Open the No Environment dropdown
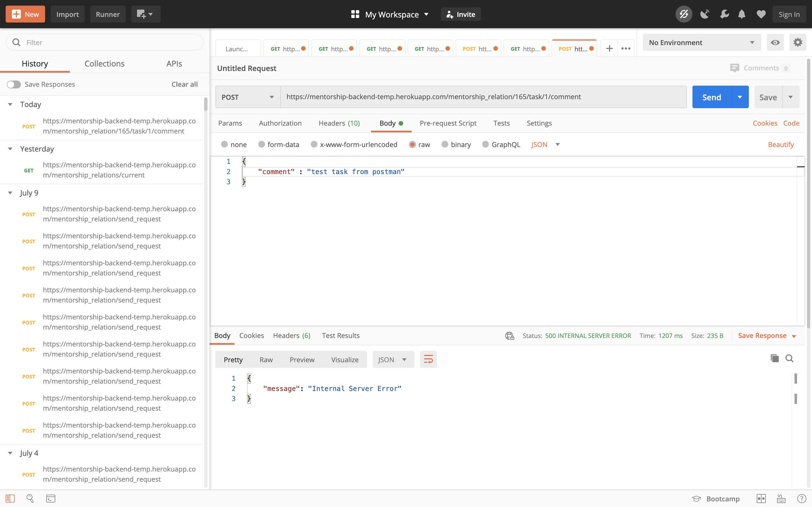Viewport: 812px width, 507px height. [701, 42]
